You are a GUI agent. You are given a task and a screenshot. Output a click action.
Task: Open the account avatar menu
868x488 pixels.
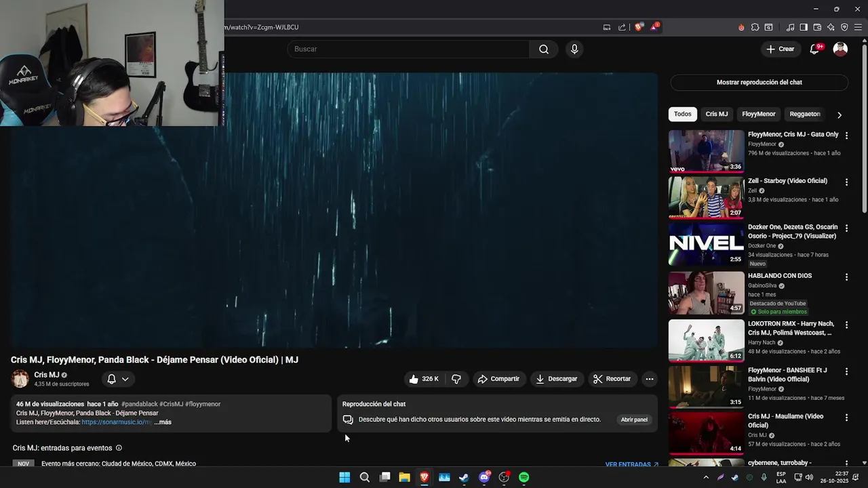coord(840,49)
